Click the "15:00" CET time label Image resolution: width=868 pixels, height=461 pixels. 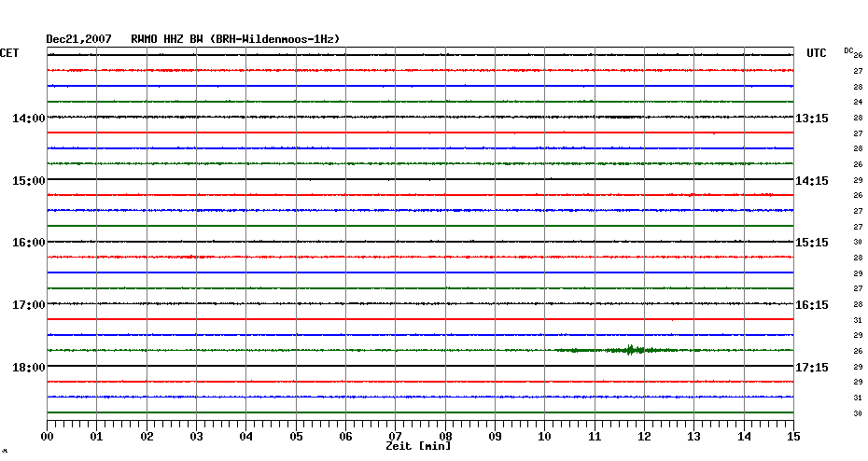coord(29,181)
